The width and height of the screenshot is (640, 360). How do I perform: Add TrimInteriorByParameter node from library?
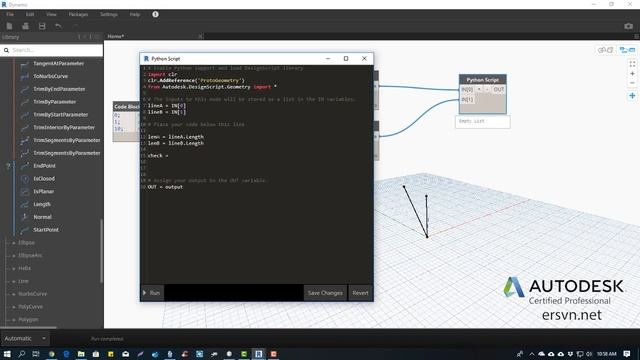point(64,127)
